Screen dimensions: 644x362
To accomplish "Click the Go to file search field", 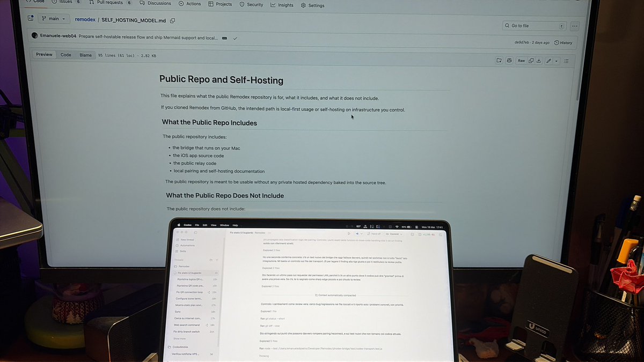I will click(x=535, y=25).
